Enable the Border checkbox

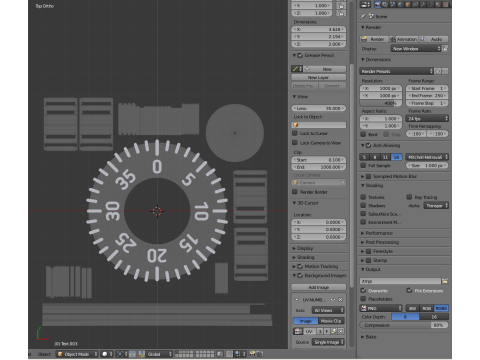point(363,134)
